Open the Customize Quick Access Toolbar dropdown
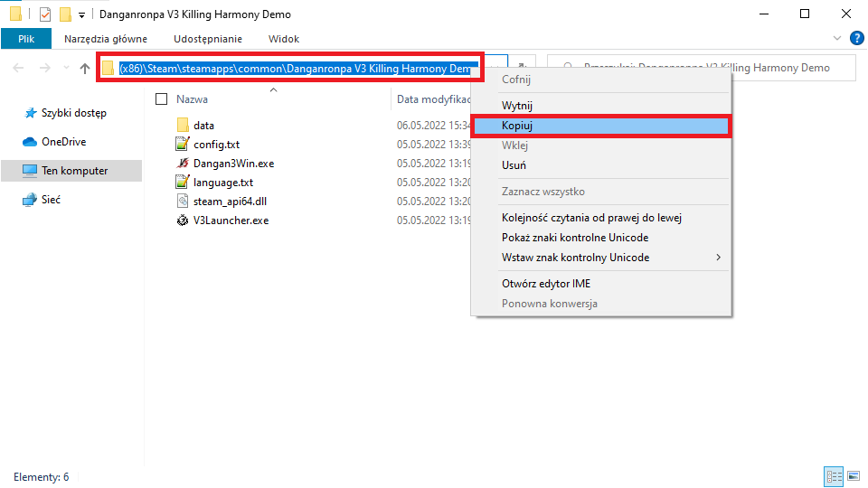Image resolution: width=868 pixels, height=488 pixels. (82, 15)
